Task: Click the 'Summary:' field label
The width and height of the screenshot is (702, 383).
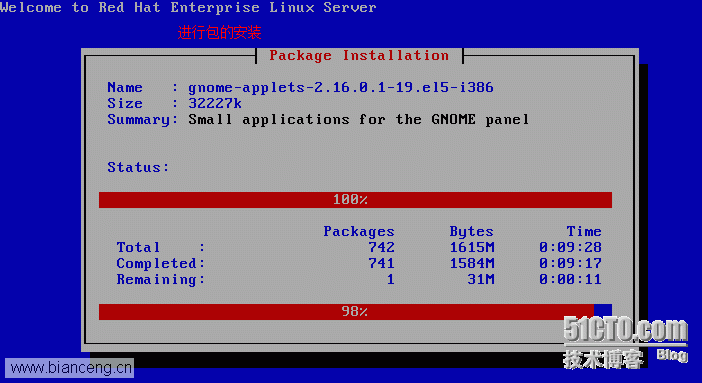Action: pyautogui.click(x=143, y=120)
